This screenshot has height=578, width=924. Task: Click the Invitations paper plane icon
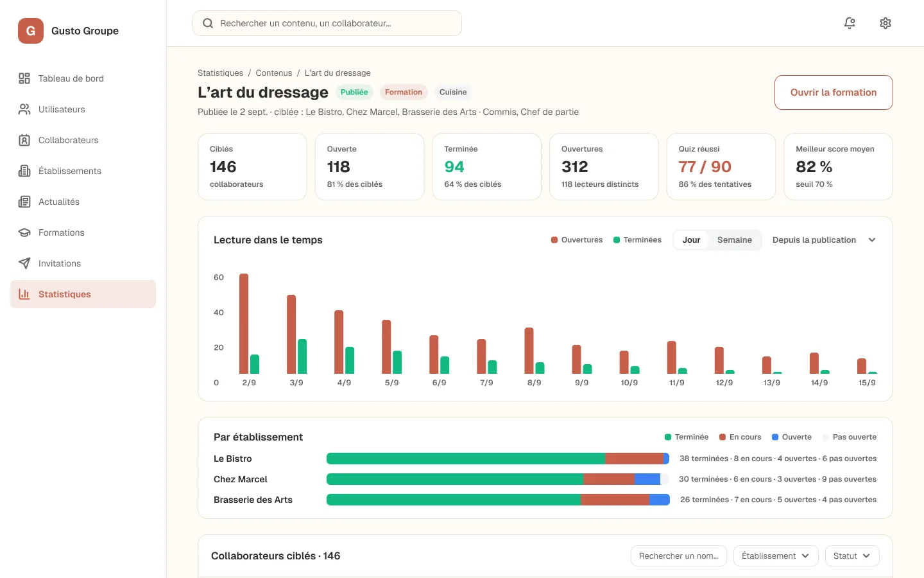(x=24, y=263)
